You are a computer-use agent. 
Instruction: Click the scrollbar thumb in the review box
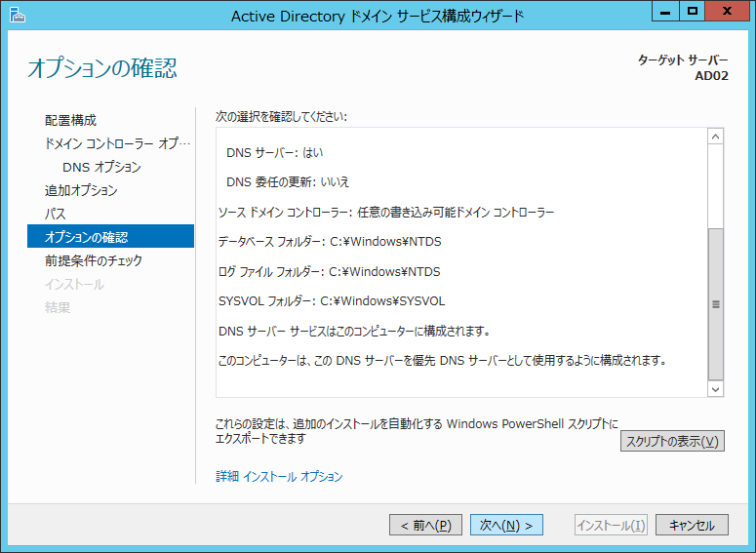[x=715, y=303]
